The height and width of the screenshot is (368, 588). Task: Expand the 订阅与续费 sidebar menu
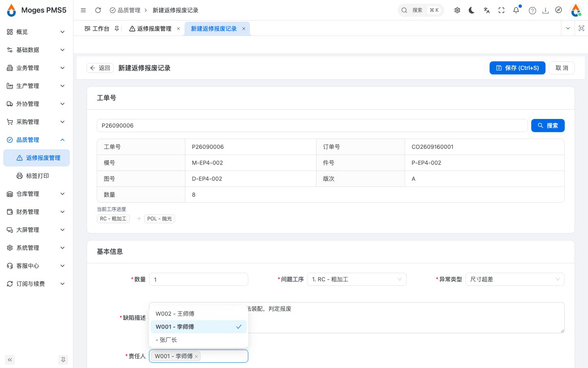point(36,284)
